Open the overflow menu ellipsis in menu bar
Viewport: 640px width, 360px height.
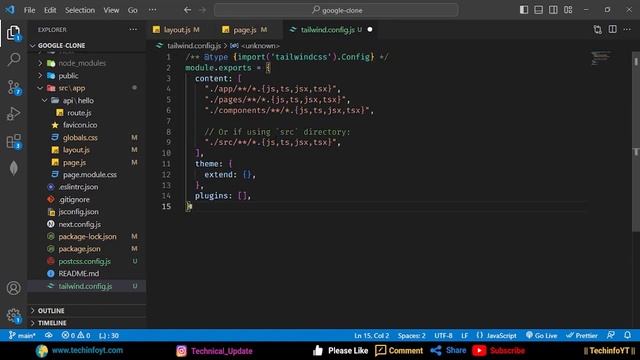(x=152, y=10)
